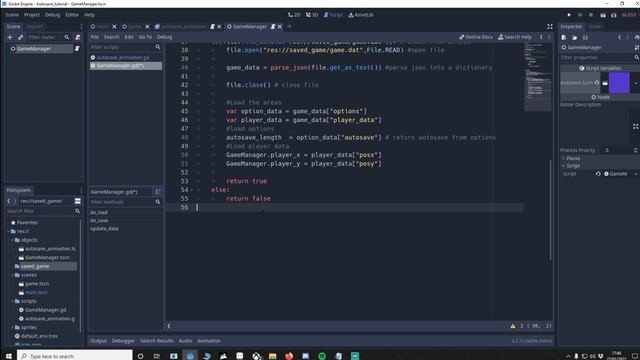
Task: Pause the running scene
Action: [580, 15]
